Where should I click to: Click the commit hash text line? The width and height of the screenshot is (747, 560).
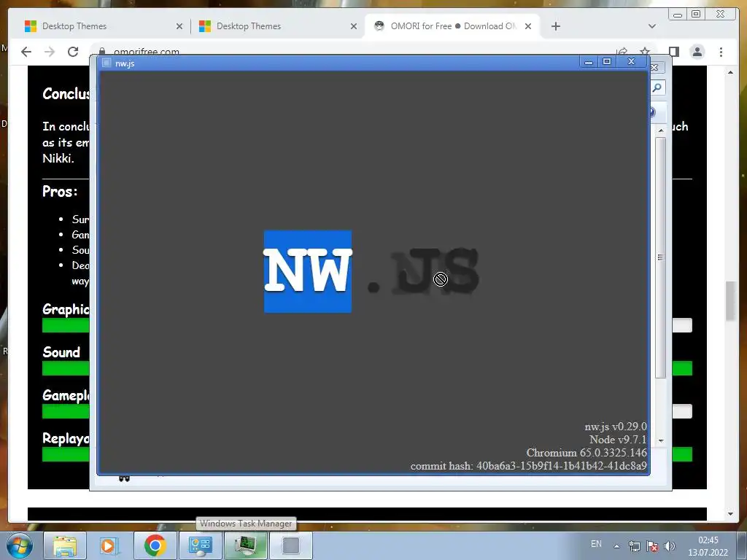tap(529, 466)
